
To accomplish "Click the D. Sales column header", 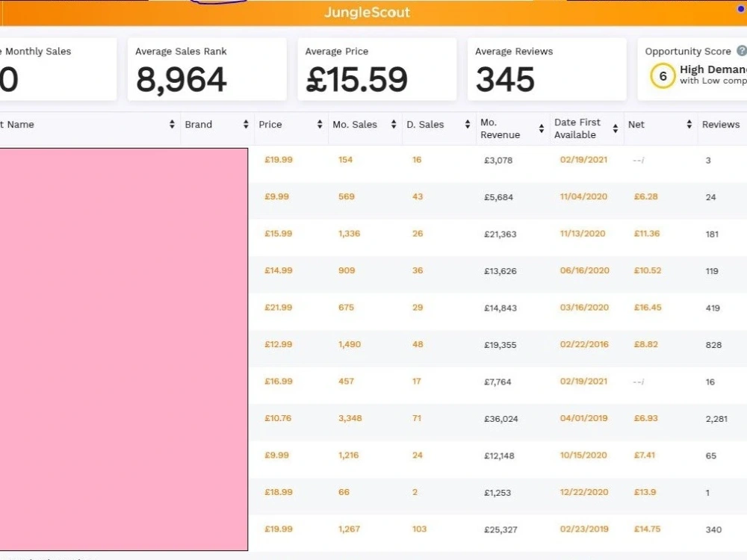I will [425, 124].
